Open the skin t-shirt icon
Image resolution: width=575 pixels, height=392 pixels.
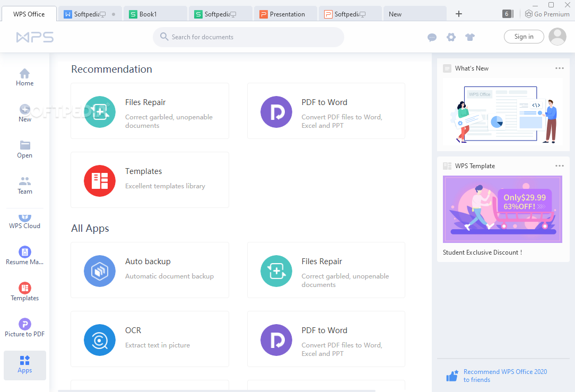[470, 37]
